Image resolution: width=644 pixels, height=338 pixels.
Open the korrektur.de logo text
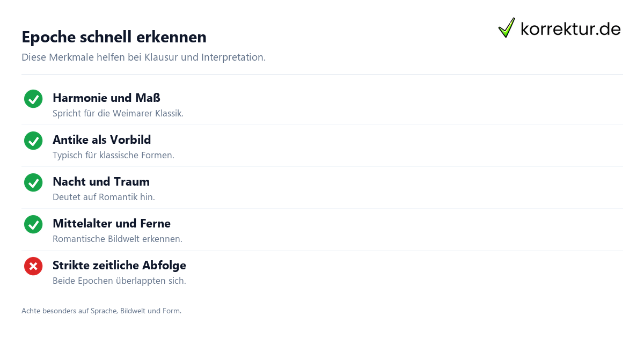tap(570, 29)
